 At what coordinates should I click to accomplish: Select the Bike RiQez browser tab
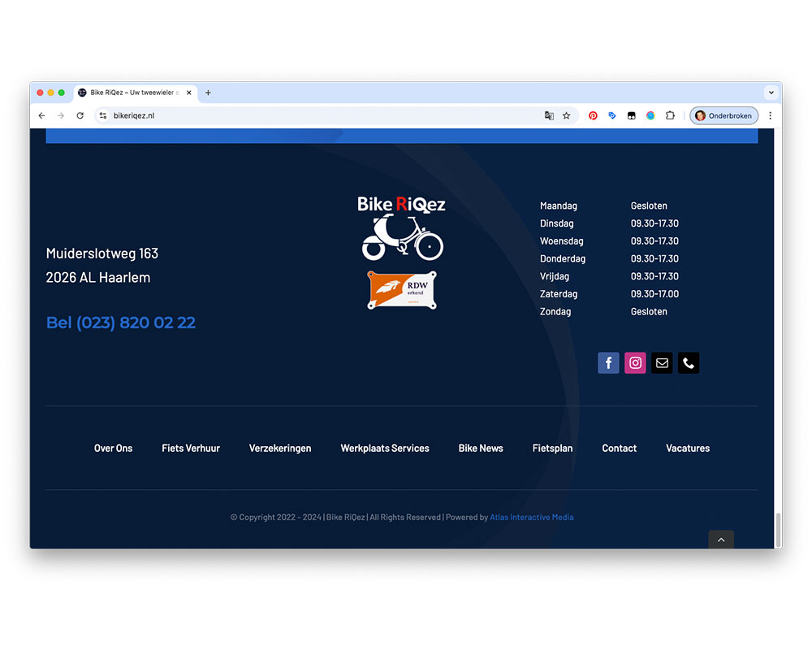pyautogui.click(x=134, y=93)
